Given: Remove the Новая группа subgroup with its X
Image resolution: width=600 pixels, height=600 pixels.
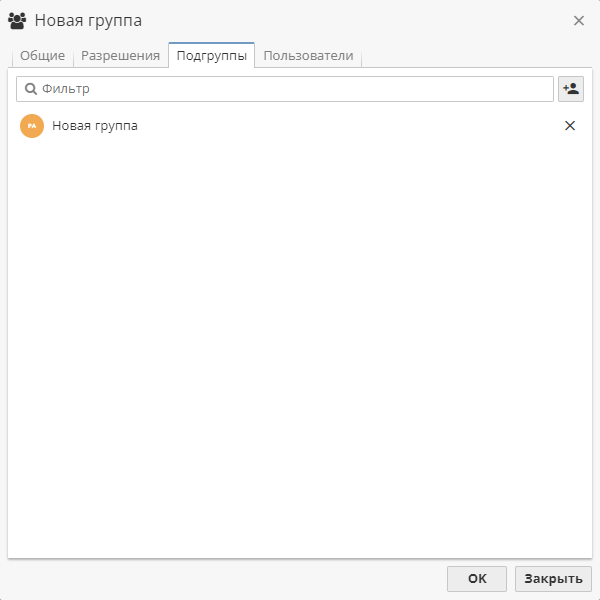Looking at the screenshot, I should (x=570, y=126).
